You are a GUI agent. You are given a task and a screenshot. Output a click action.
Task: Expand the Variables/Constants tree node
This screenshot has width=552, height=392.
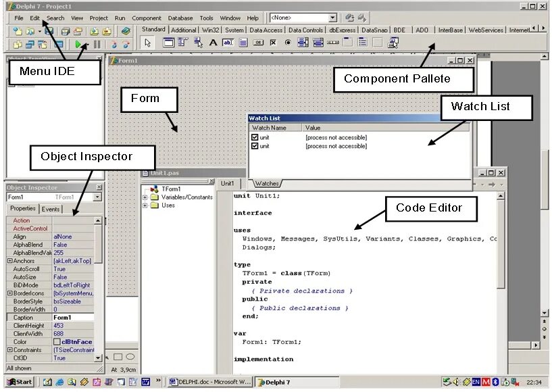coord(145,197)
